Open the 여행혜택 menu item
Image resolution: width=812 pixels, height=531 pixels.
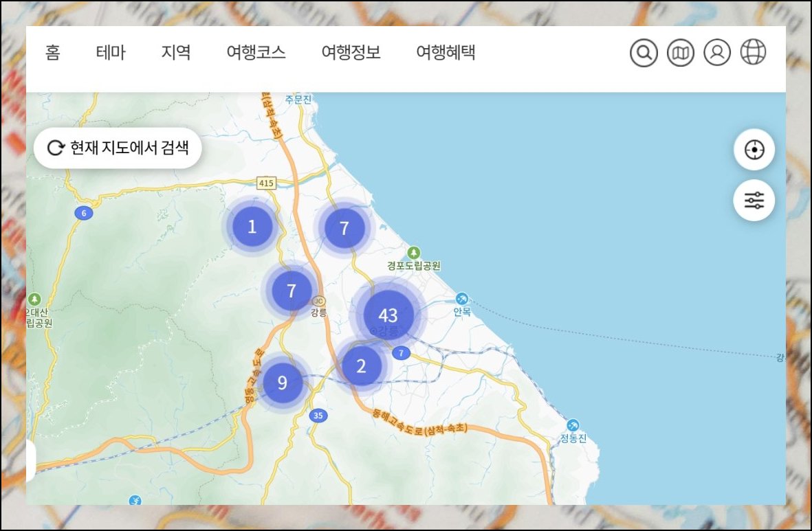446,52
